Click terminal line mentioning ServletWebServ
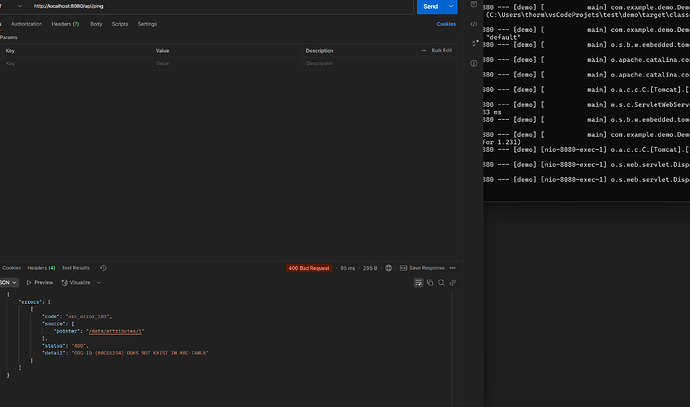Image resolution: width=690 pixels, height=407 pixels. click(x=586, y=105)
